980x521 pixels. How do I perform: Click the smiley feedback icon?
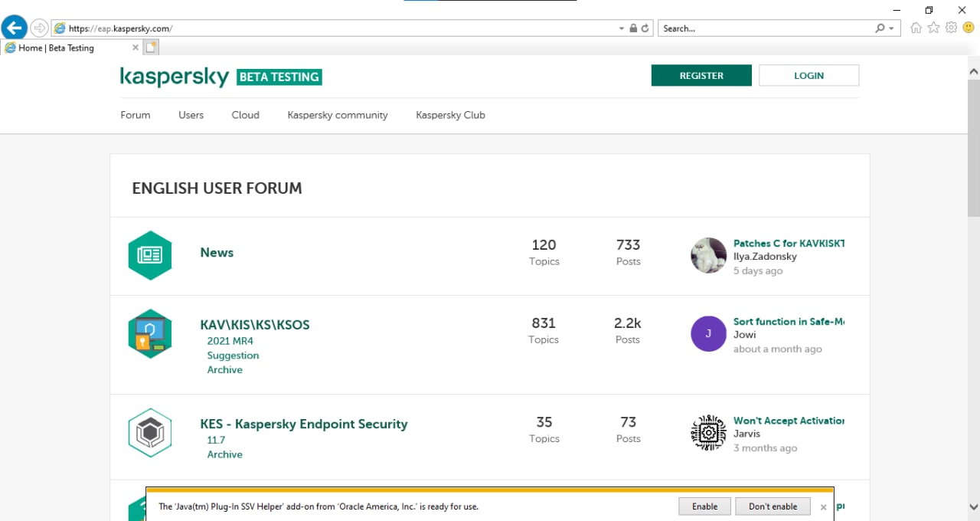tap(969, 28)
